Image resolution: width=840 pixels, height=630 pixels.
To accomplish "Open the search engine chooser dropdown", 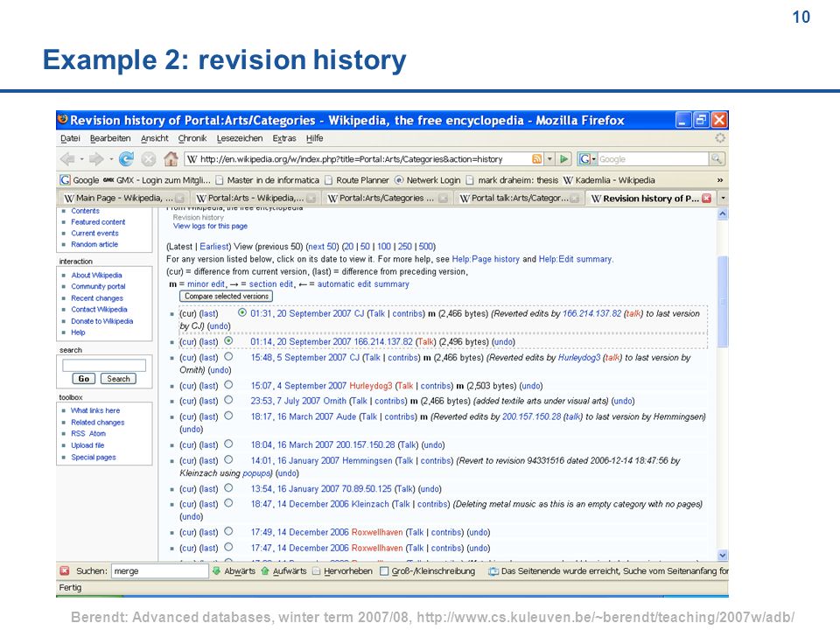I will 593,159.
